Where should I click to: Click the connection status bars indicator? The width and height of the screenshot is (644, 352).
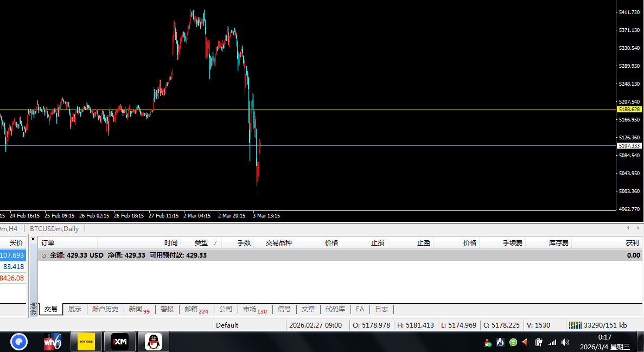575,325
